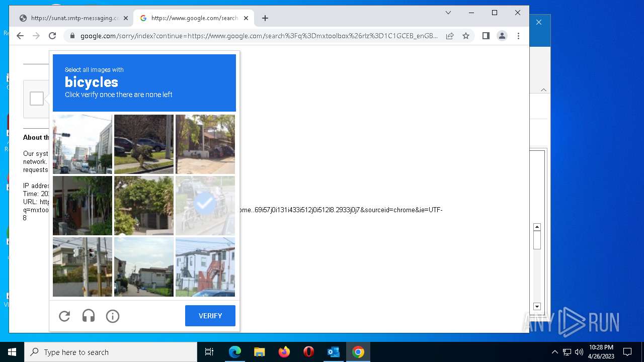Launch Firefox from taskbar
This screenshot has width=644, height=362.
(284, 352)
